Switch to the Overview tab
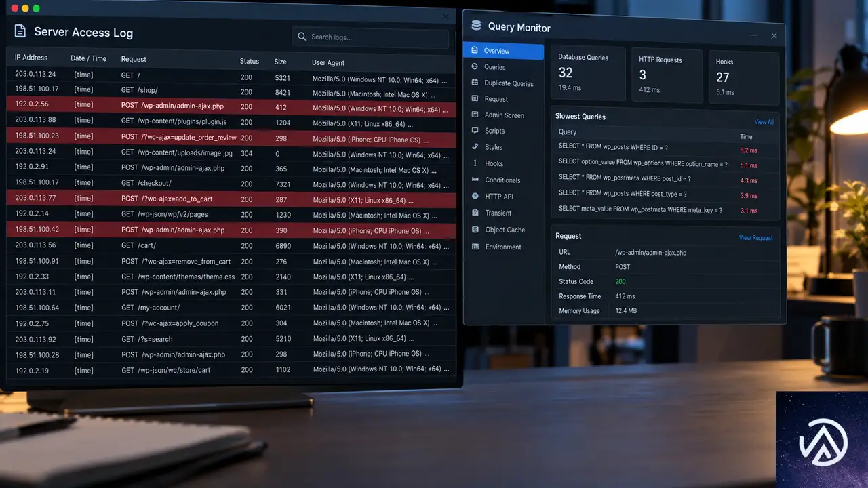 click(x=503, y=51)
